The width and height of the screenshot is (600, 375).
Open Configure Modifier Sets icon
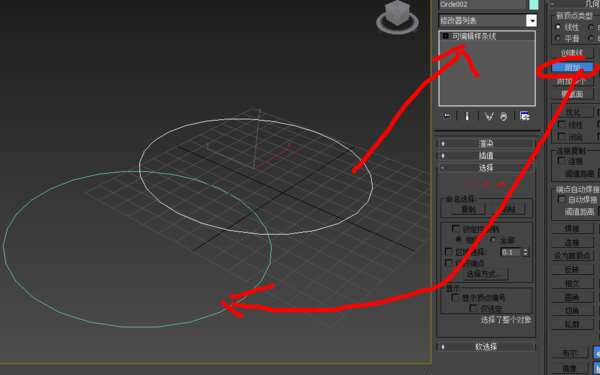click(525, 116)
